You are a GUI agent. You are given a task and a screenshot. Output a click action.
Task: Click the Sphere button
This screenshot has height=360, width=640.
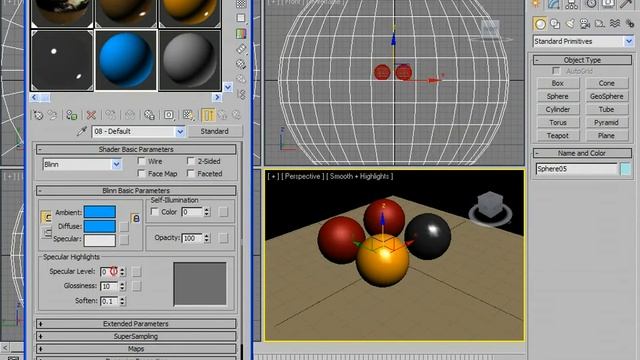[558, 96]
